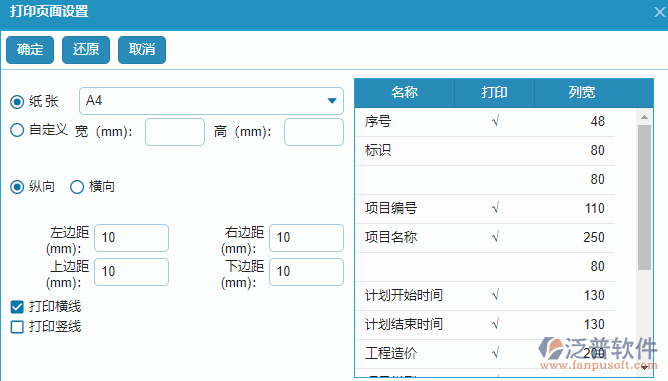Image resolution: width=668 pixels, height=381 pixels.
Task: Click the 打印 column header
Action: click(x=494, y=92)
